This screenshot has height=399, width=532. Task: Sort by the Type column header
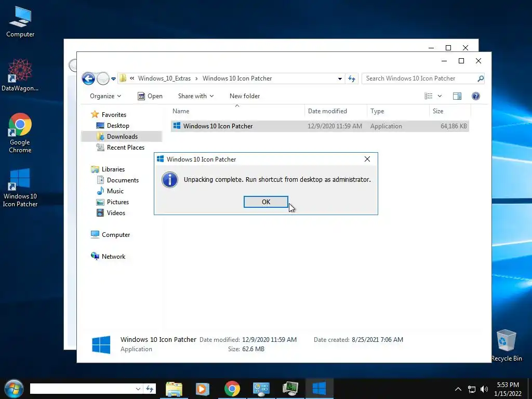point(398,111)
